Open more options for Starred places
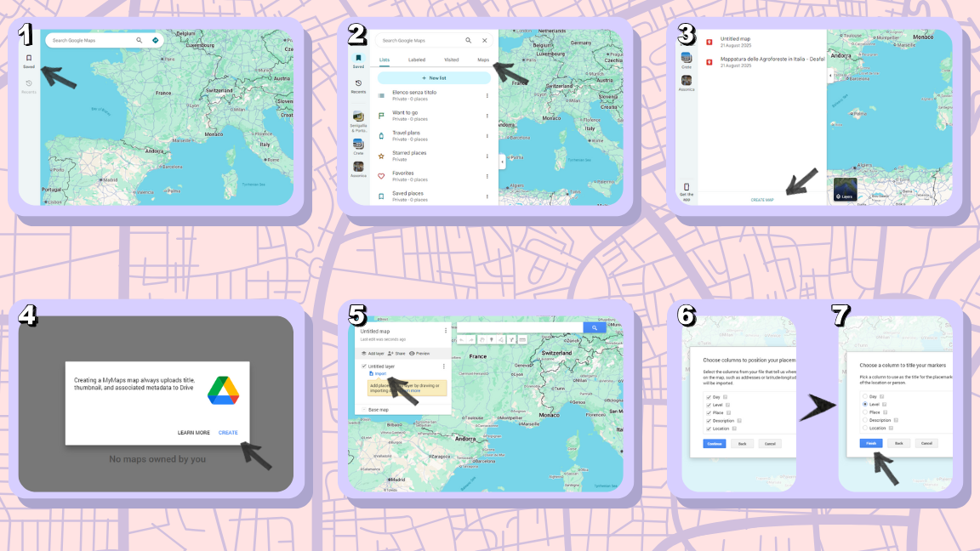 (x=487, y=156)
